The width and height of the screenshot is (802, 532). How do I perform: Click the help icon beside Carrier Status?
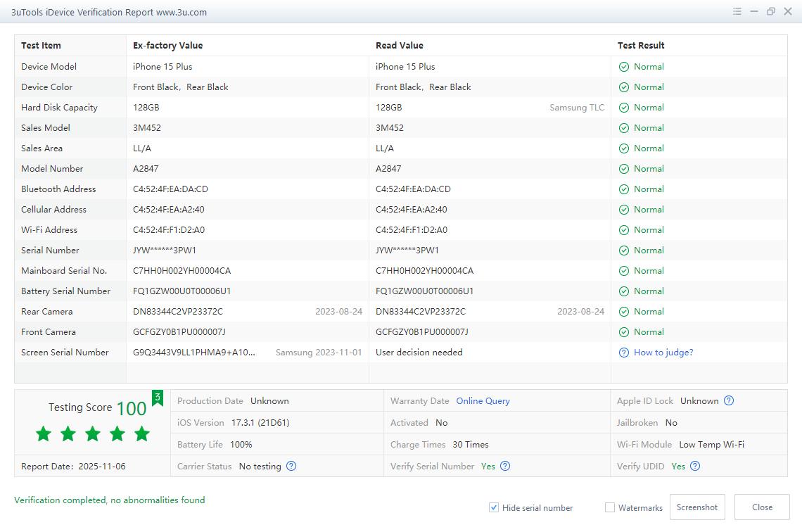(291, 466)
